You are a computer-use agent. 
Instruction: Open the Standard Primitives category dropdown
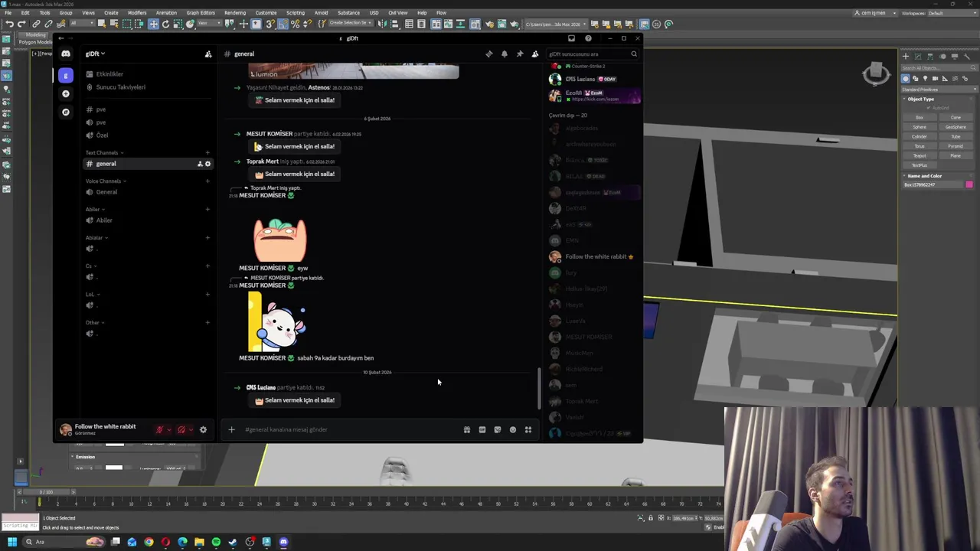tap(940, 89)
